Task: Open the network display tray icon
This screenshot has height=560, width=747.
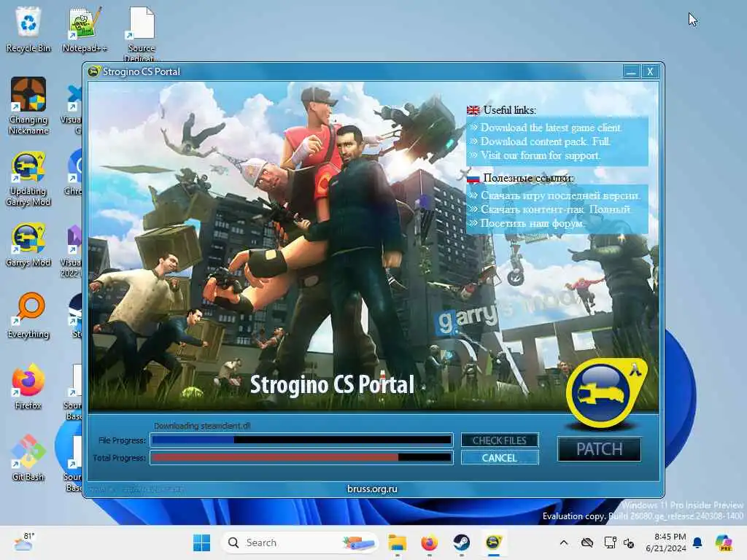Action: pyautogui.click(x=610, y=542)
